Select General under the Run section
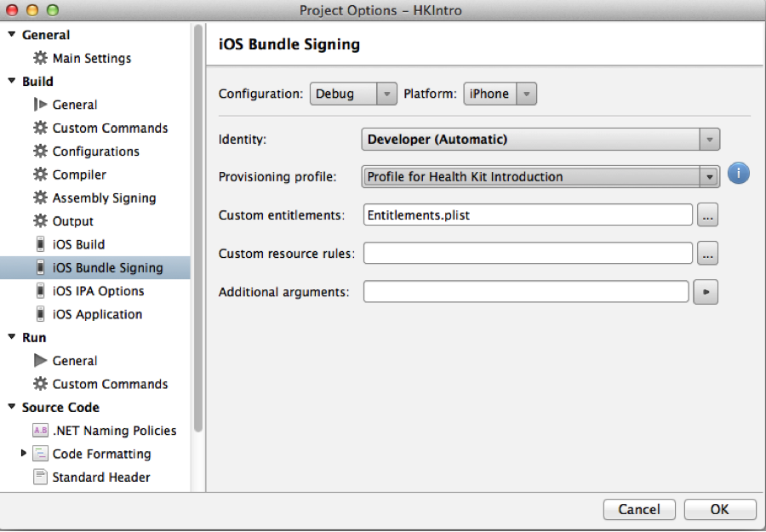Viewport: 766px width, 532px height. point(75,361)
